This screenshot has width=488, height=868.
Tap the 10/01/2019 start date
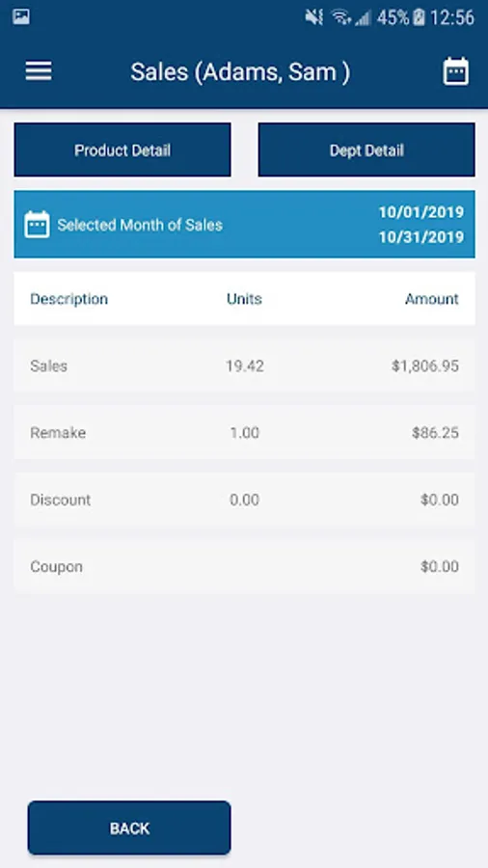tap(421, 212)
